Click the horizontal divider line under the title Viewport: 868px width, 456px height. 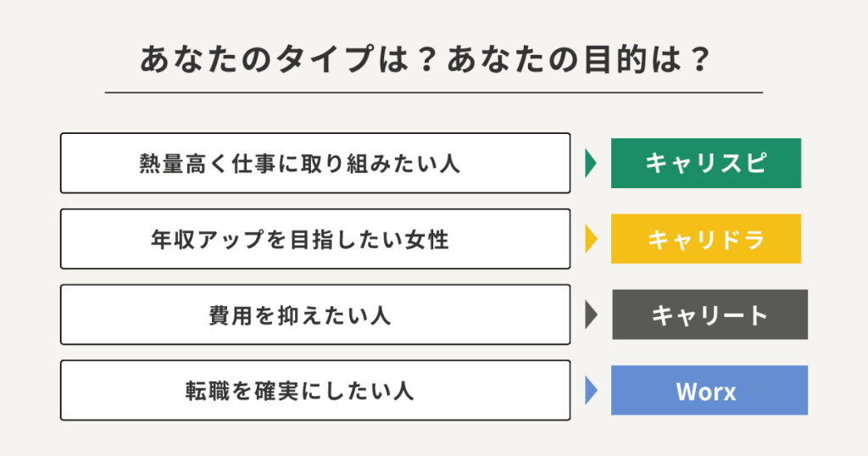click(x=433, y=92)
